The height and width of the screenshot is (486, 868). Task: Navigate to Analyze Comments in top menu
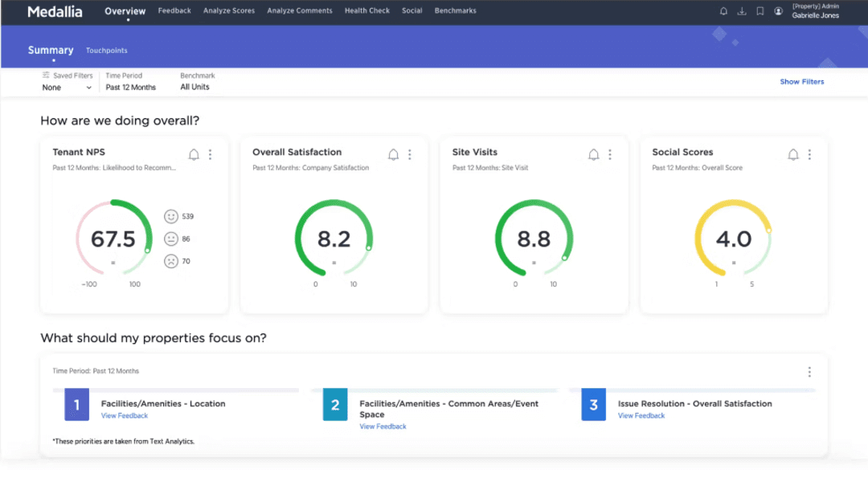pyautogui.click(x=299, y=10)
